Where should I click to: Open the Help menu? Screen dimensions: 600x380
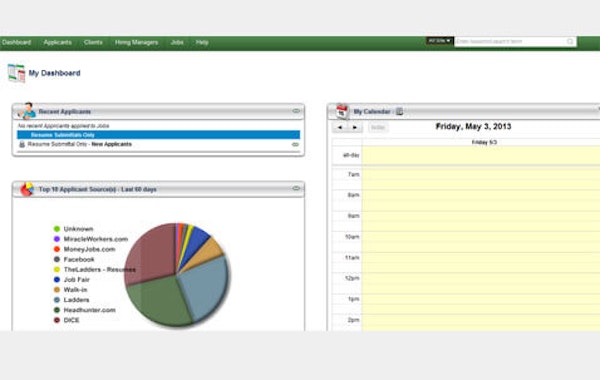click(x=202, y=42)
